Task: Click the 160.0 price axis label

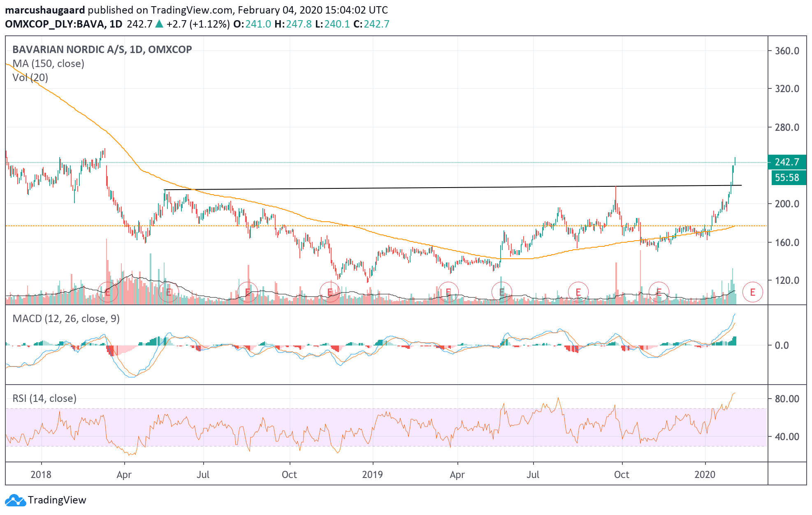Action: point(787,243)
